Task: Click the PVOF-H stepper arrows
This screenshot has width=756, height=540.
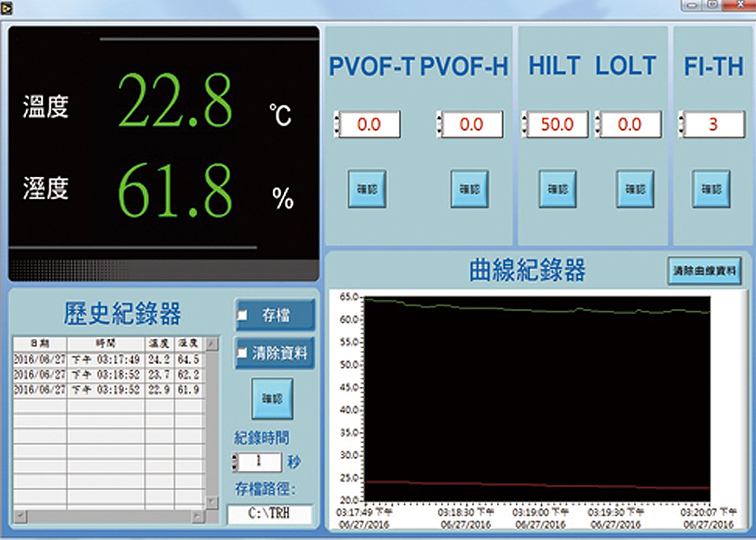Action: pos(439,125)
